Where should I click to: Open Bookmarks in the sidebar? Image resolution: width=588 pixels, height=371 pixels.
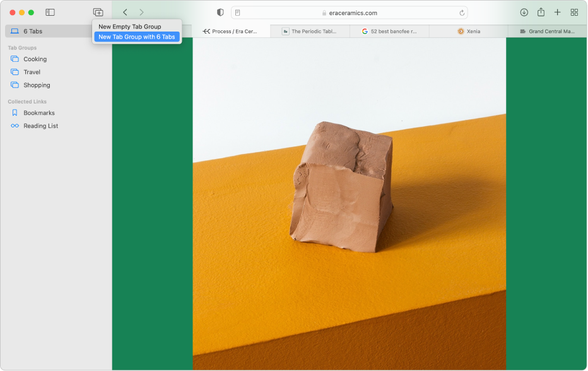click(x=38, y=113)
